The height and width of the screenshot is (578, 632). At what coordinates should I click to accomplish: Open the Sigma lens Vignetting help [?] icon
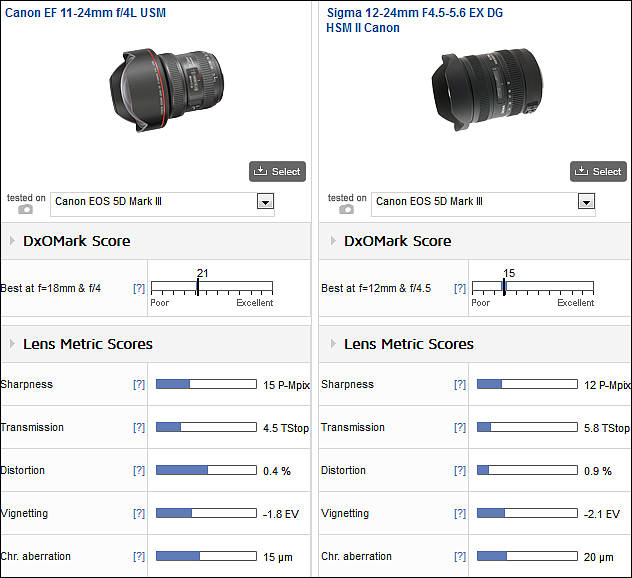click(460, 514)
